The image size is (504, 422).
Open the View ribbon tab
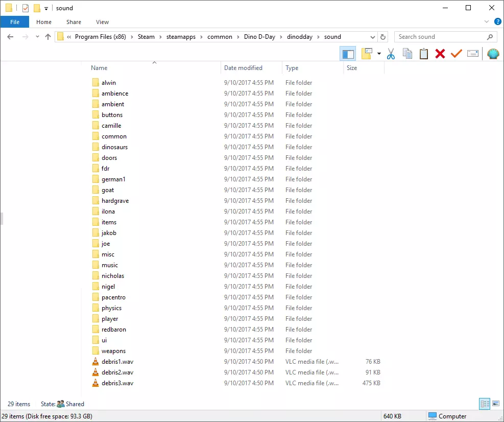pos(102,22)
